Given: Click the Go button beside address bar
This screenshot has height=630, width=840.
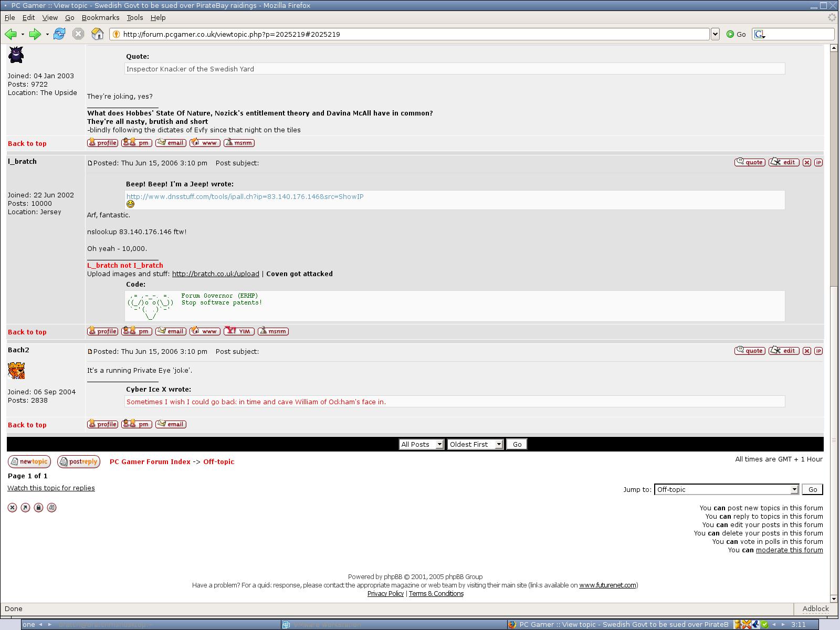Looking at the screenshot, I should (736, 34).
